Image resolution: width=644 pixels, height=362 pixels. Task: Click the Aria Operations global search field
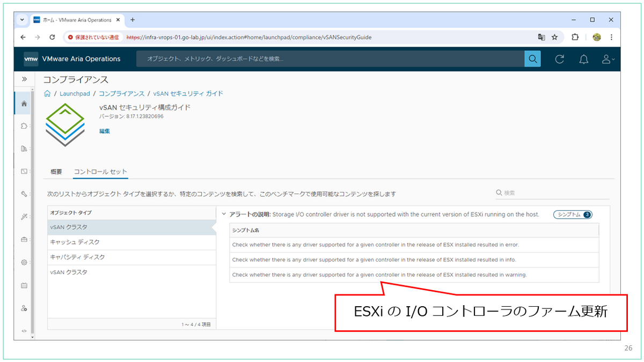330,59
